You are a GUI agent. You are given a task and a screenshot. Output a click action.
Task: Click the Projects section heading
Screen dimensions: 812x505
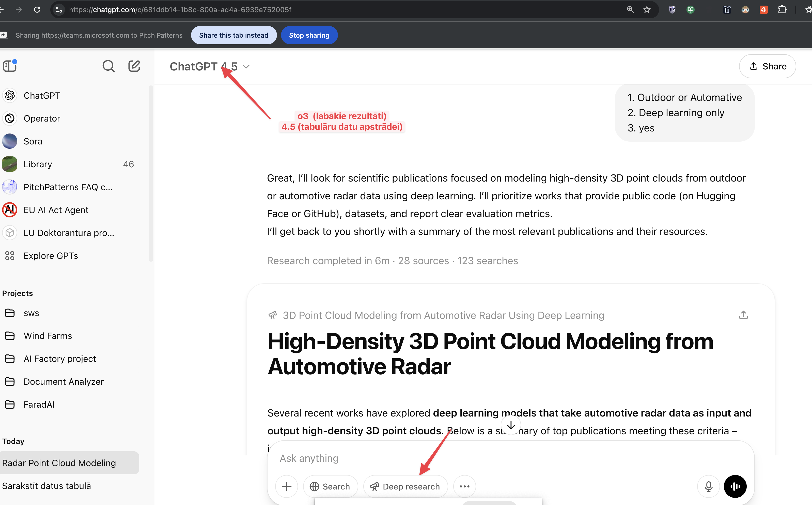18,293
